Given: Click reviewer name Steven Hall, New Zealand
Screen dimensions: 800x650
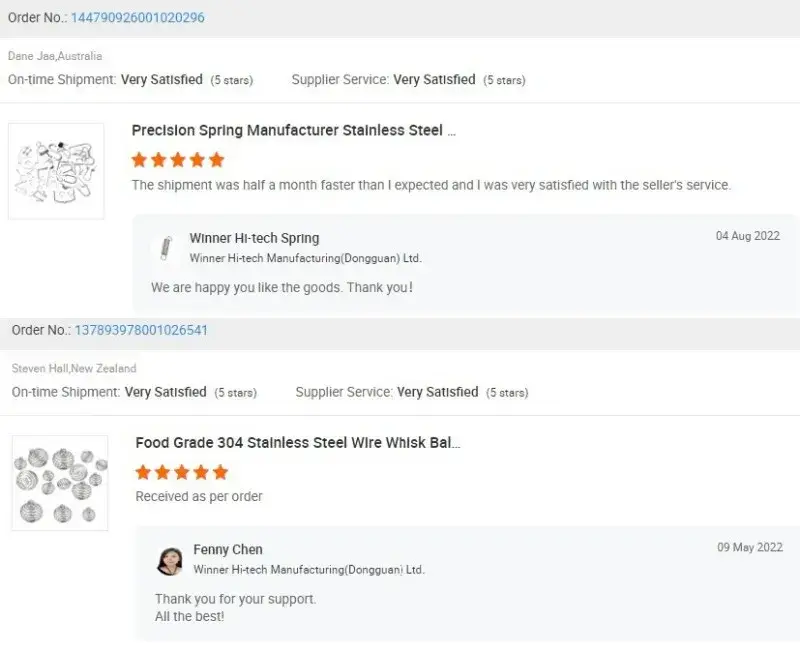Looking at the screenshot, I should point(74,368).
